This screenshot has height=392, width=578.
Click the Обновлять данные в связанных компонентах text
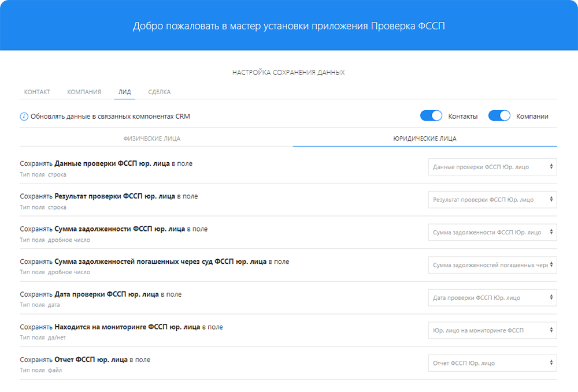tap(110, 116)
